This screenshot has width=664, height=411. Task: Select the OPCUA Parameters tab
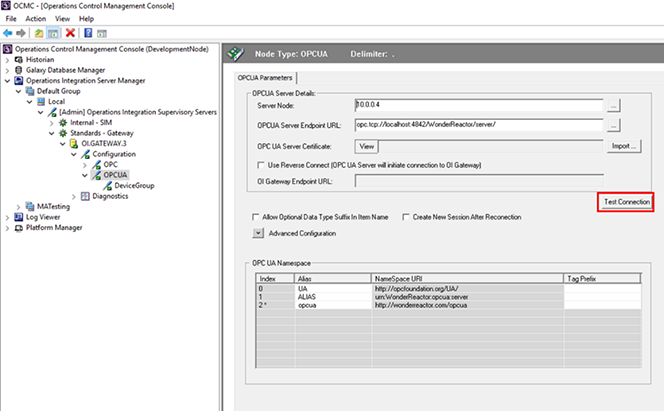coord(265,78)
